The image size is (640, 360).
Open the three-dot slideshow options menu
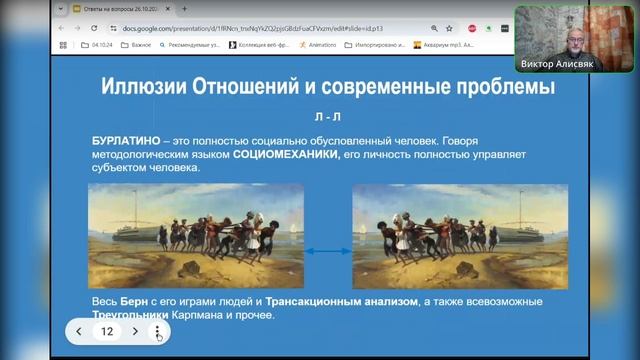pos(157,331)
